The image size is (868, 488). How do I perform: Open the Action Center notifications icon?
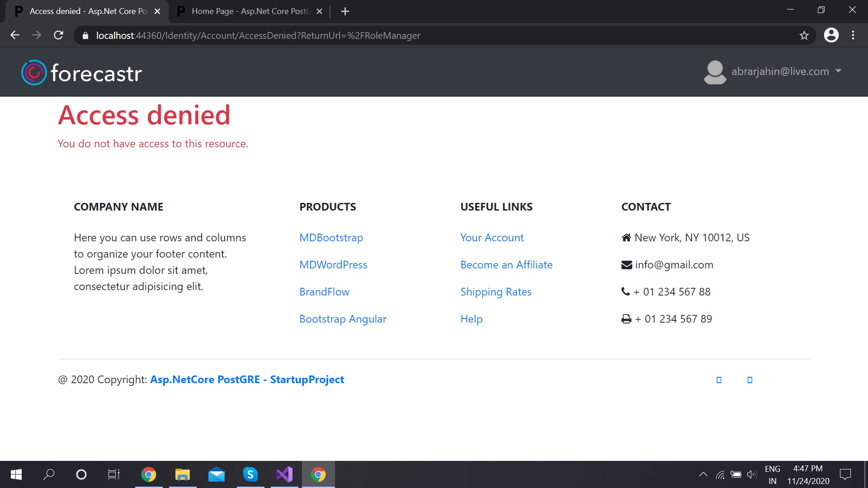[x=845, y=474]
